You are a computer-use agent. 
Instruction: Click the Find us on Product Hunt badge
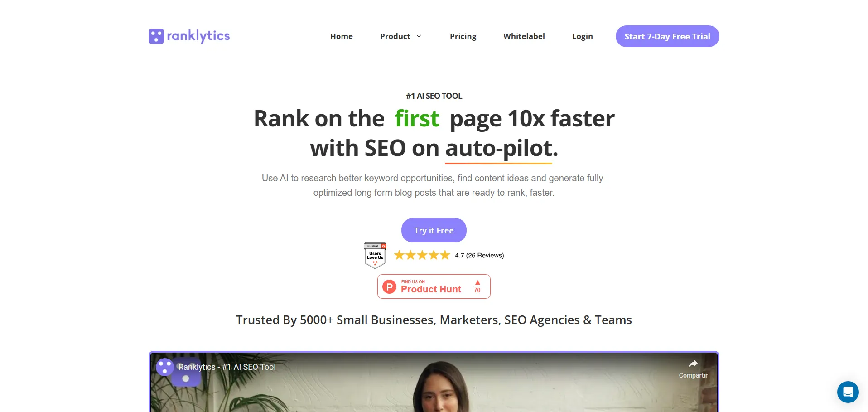click(x=434, y=286)
